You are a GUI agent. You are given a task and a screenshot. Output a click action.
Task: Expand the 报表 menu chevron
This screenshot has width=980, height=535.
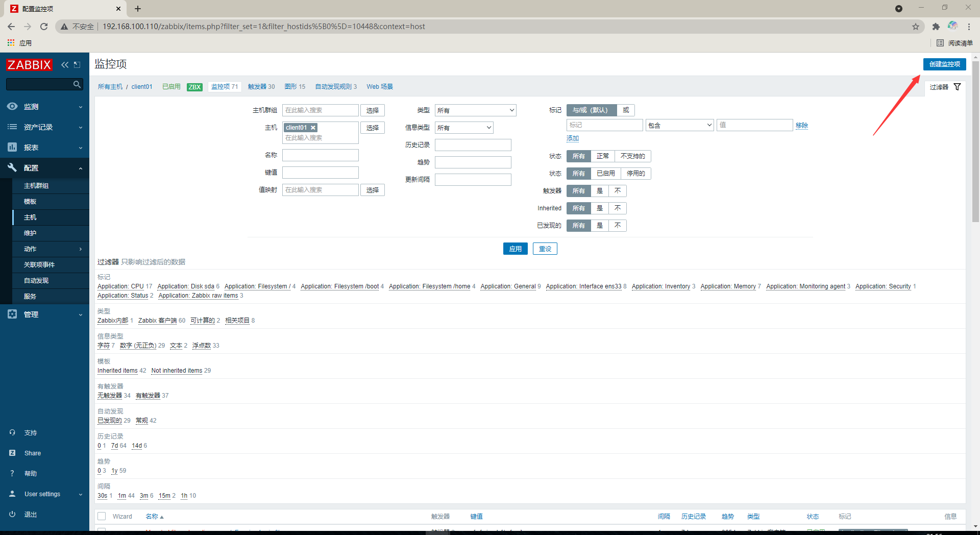coord(81,148)
